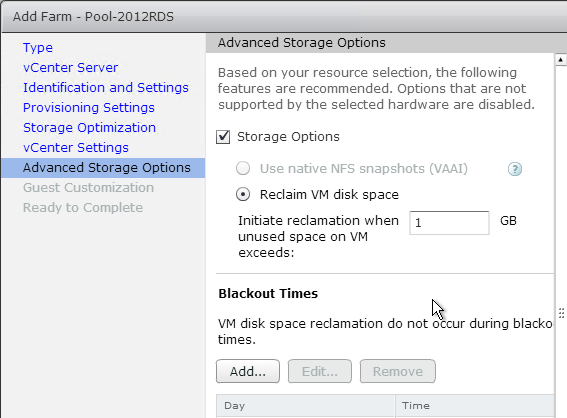Click Add... blackout time button

click(x=248, y=371)
